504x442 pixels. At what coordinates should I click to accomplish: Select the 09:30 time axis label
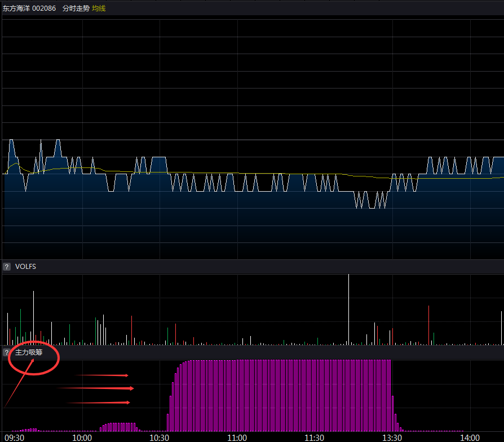pos(15,438)
